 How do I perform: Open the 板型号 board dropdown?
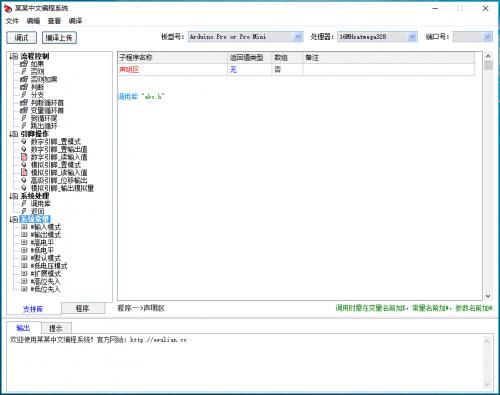coord(298,37)
